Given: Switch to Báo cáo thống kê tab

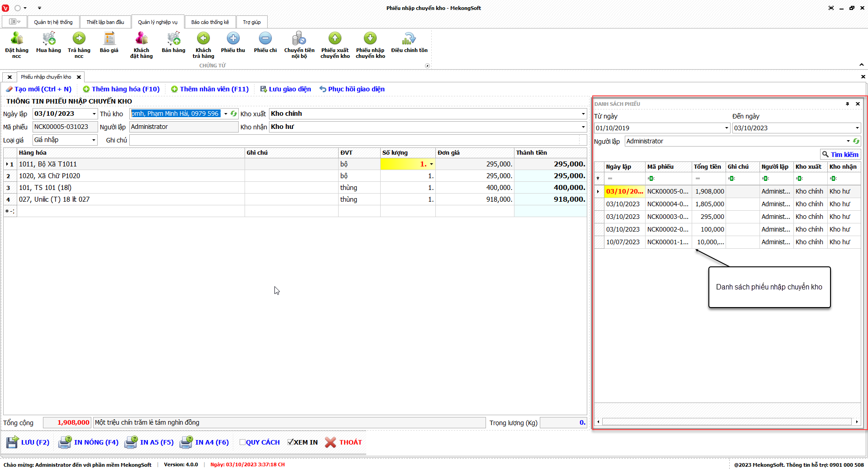Looking at the screenshot, I should coord(210,22).
